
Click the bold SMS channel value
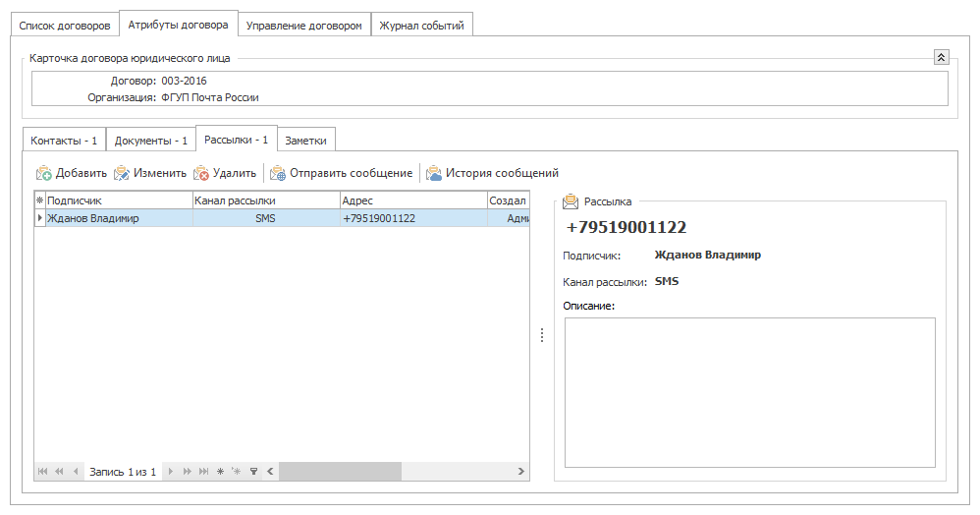point(666,282)
